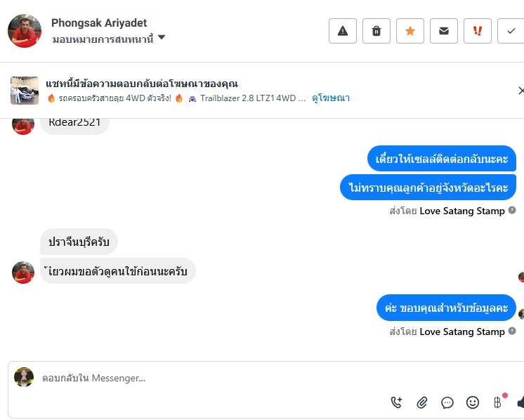The width and height of the screenshot is (524, 420).
Task: Mark conversation unread with envelope icon
Action: click(444, 31)
